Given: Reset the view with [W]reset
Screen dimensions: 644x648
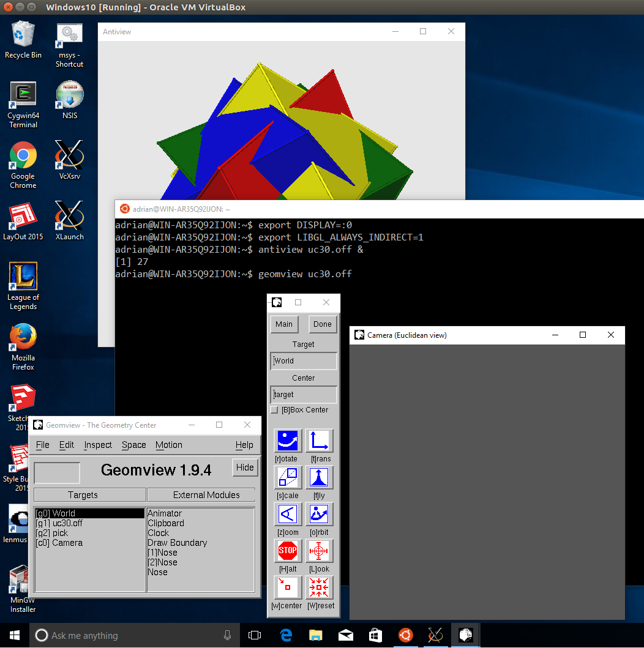Looking at the screenshot, I should coord(320,587).
